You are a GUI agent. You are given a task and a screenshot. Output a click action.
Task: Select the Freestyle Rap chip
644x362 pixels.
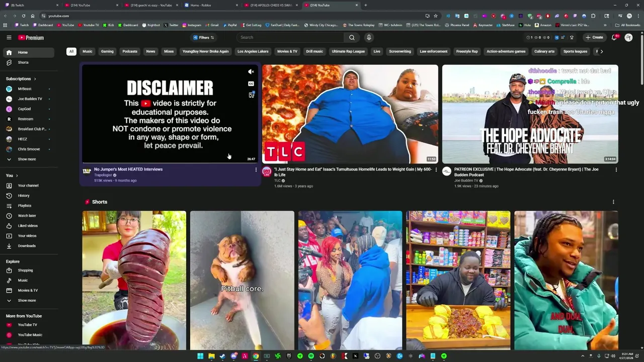point(467,51)
